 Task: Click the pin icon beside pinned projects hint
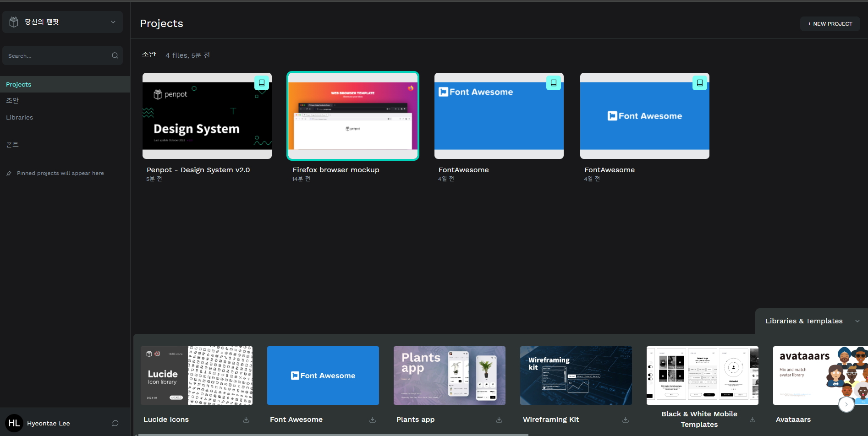pos(9,173)
